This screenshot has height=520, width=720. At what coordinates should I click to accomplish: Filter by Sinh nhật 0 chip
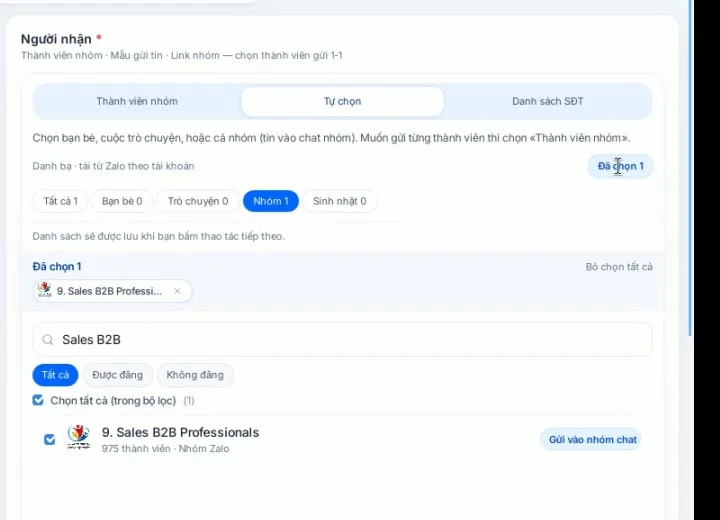tap(340, 201)
